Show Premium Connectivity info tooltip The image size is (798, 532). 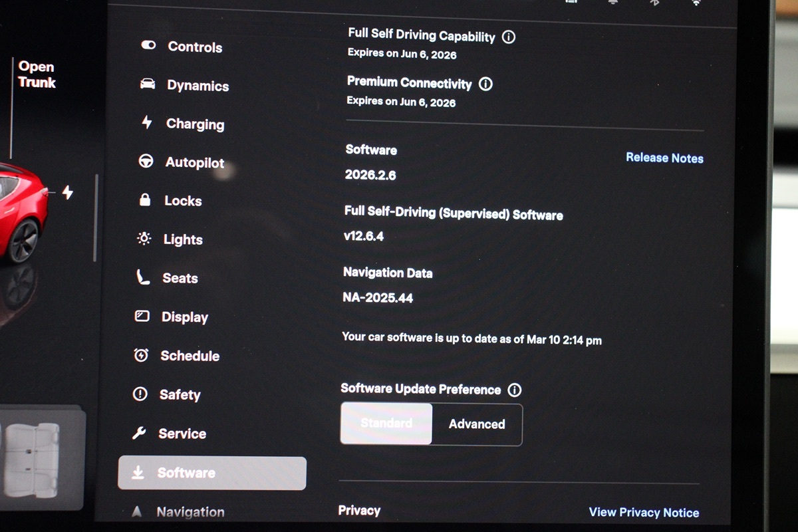click(x=486, y=84)
